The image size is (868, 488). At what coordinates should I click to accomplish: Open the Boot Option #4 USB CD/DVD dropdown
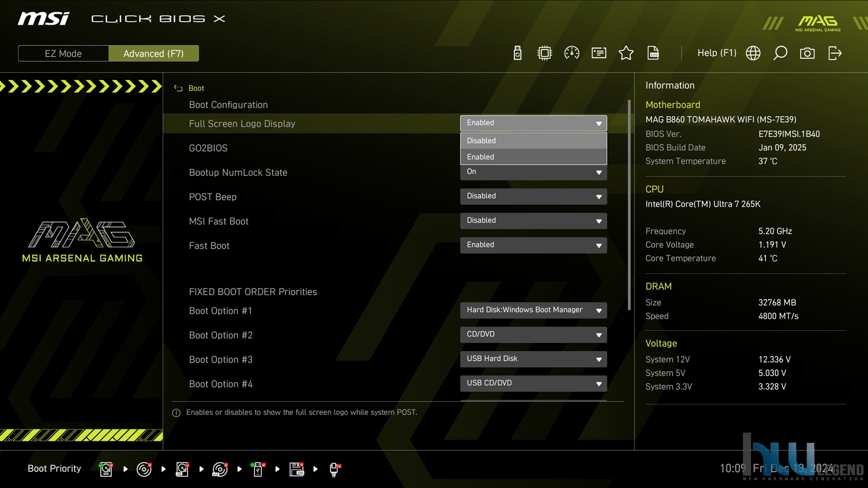(533, 383)
